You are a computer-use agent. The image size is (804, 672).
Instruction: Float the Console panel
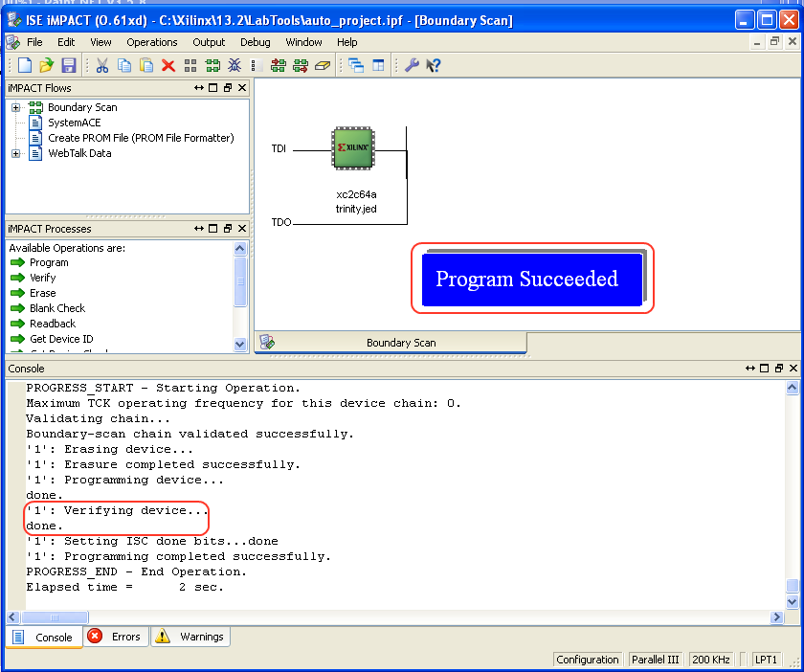click(779, 368)
